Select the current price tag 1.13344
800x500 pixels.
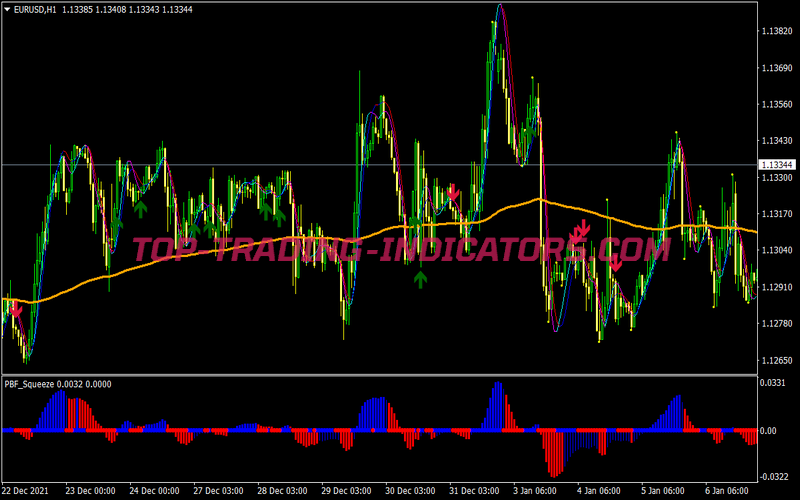778,165
